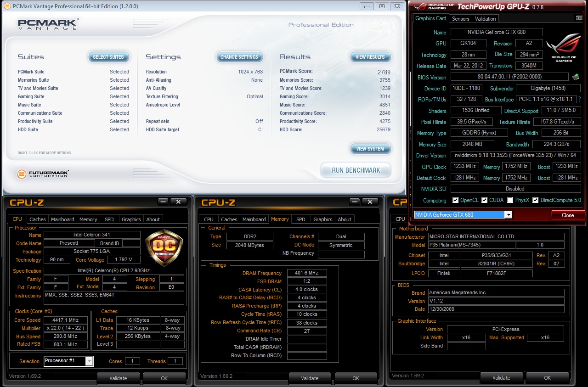Open About tab in first CPU-Z window

coord(153,219)
